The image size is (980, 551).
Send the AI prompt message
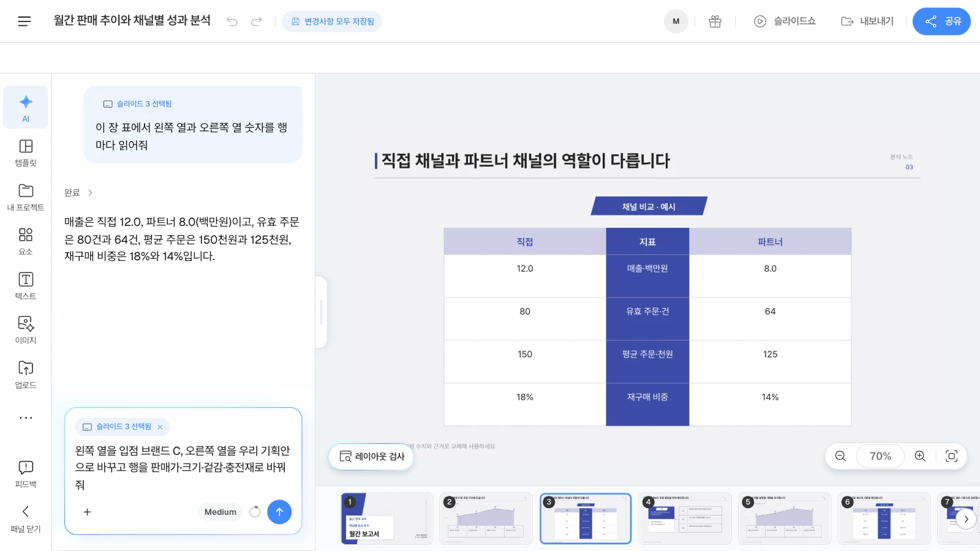click(279, 512)
